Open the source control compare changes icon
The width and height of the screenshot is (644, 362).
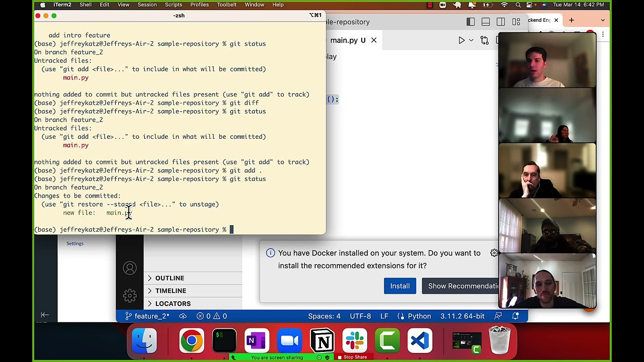[485, 40]
